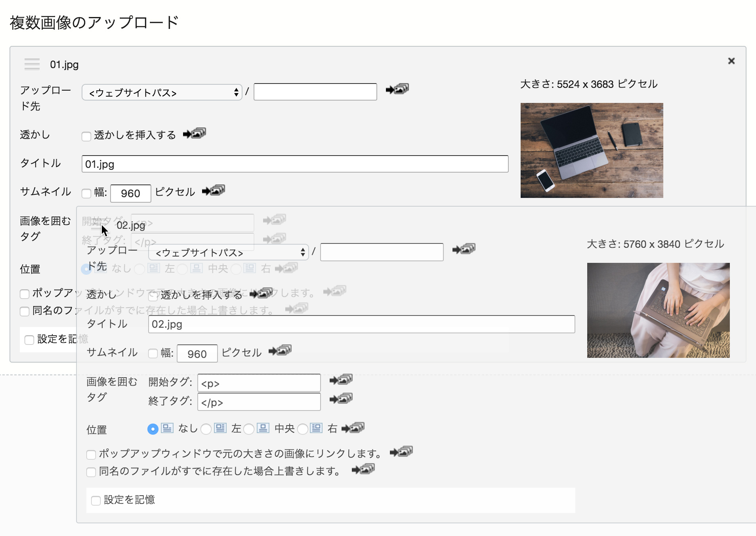
Task: Close the 01.jpg upload panel
Action: coord(731,61)
